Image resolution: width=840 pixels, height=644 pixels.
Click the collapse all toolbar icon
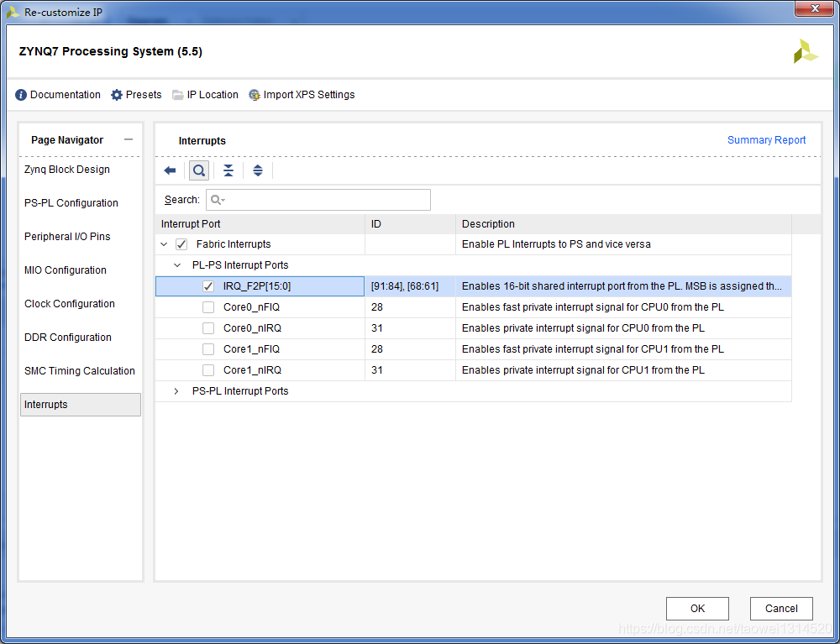point(228,170)
